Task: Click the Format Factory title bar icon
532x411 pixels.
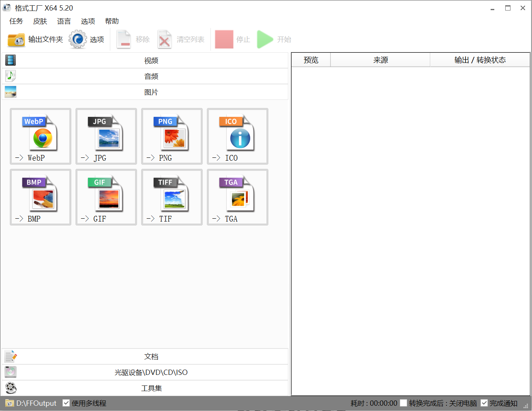Action: coord(7,8)
